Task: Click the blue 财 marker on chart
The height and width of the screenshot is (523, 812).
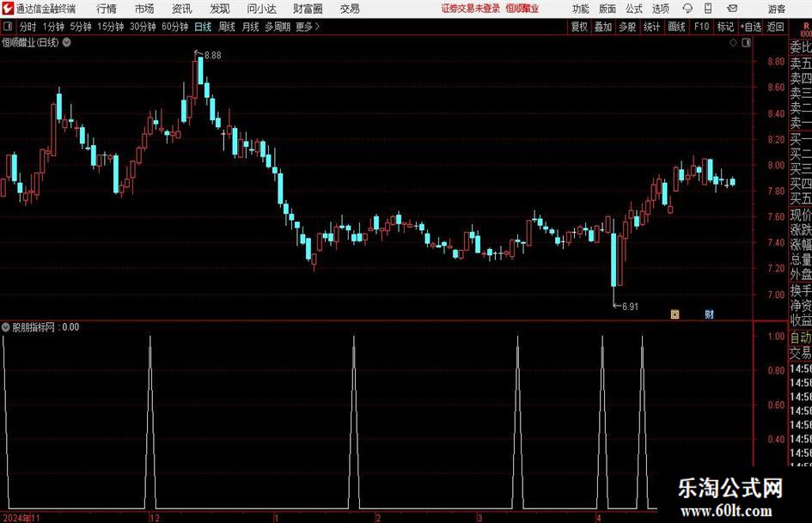Action: pos(710,314)
